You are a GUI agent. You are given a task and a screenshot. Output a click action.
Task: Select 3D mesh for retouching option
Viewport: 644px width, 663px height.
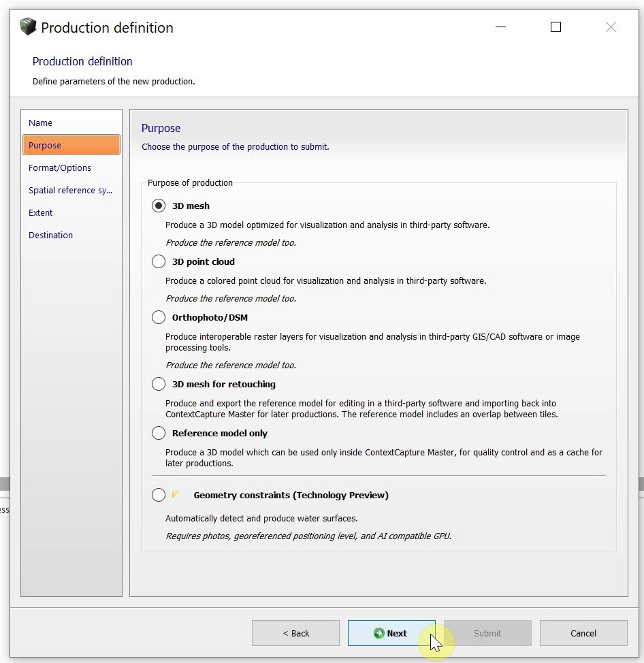(x=159, y=384)
